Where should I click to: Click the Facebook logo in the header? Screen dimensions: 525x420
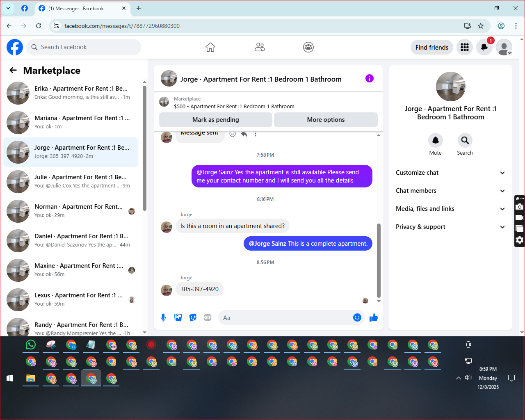[x=15, y=47]
